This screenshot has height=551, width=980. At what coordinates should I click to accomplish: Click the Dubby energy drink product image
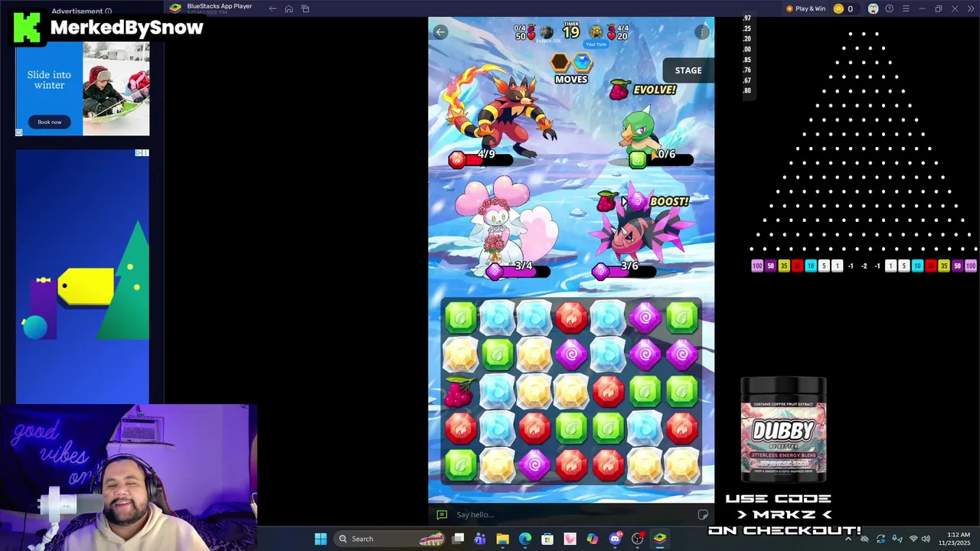[x=783, y=430]
